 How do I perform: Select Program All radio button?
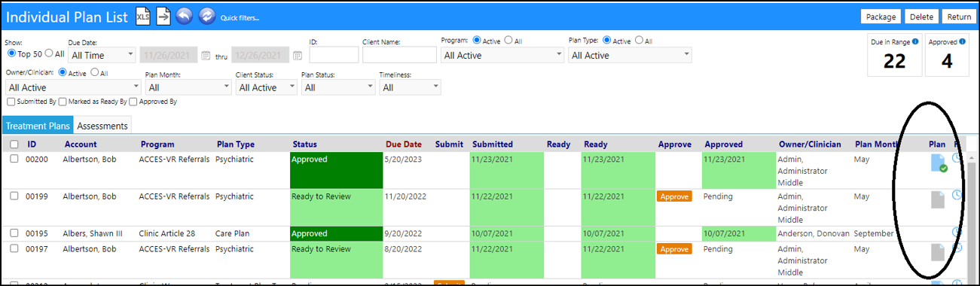(508, 41)
